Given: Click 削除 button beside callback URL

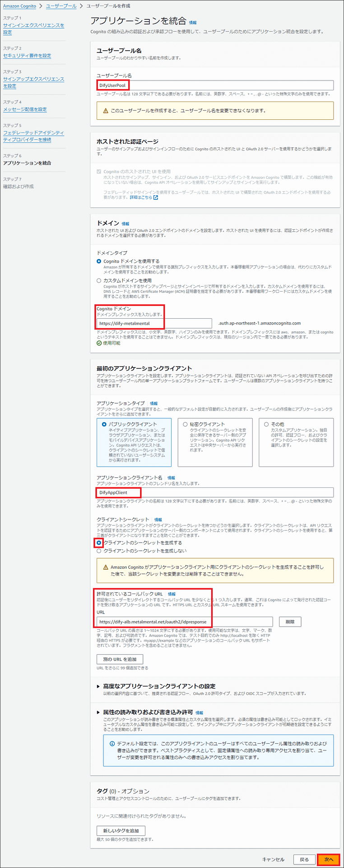Looking at the screenshot, I should tap(290, 622).
